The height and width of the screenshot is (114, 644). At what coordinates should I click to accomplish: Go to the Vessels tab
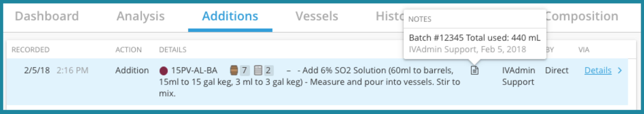[317, 16]
